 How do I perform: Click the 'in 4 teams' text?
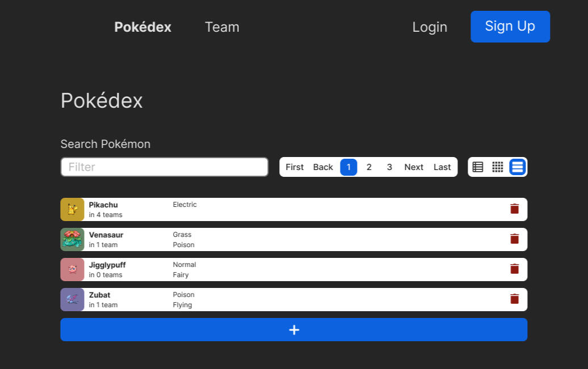106,215
